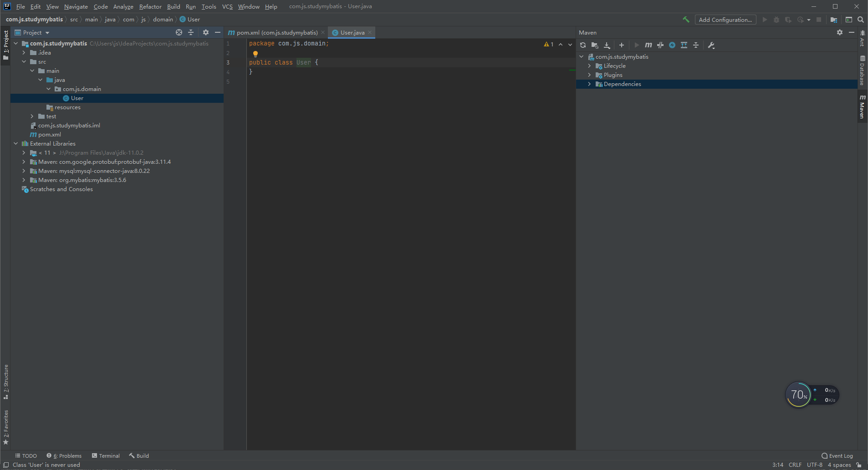Collapse External Libraries node

tap(15, 144)
